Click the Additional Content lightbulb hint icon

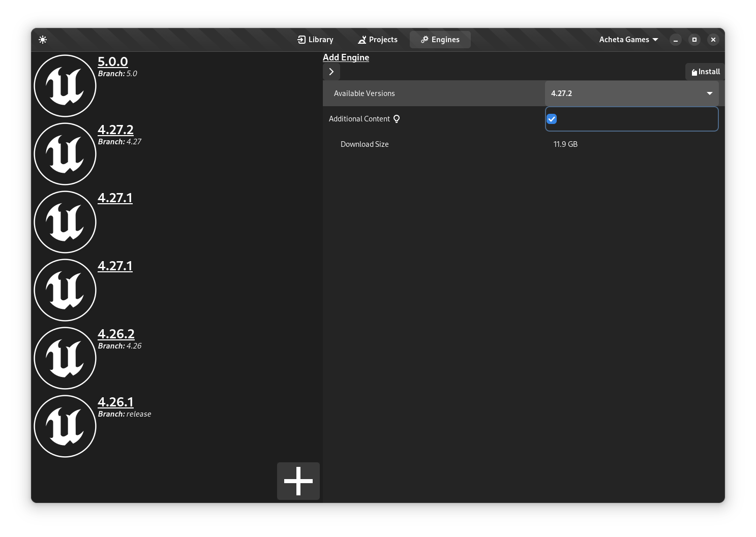coord(397,119)
